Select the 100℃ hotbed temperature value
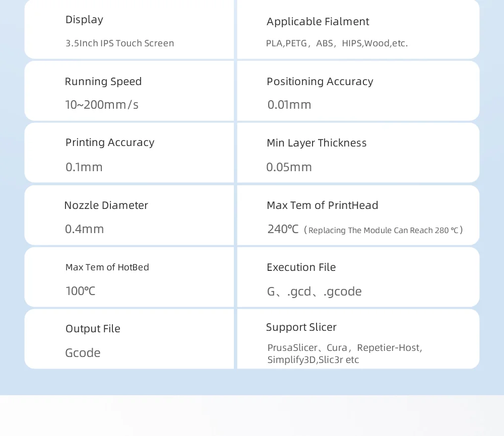 click(x=80, y=291)
